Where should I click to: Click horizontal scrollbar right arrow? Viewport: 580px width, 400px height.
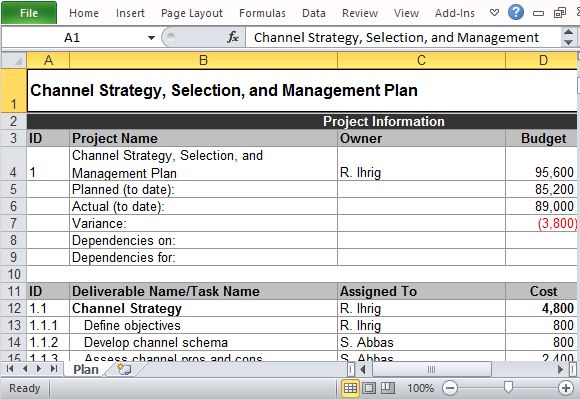pyautogui.click(x=560, y=369)
